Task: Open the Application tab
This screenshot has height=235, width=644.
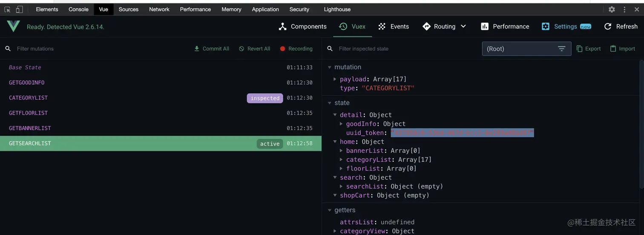Action: 265,9
